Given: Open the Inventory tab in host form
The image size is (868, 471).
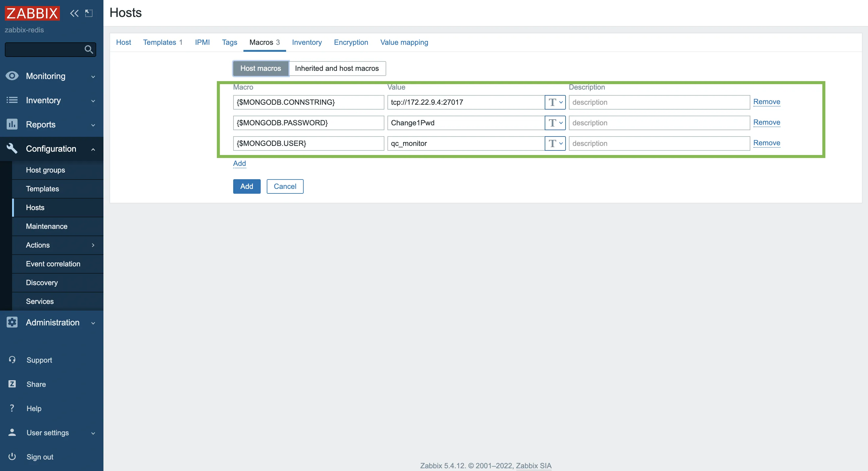Looking at the screenshot, I should click(307, 42).
